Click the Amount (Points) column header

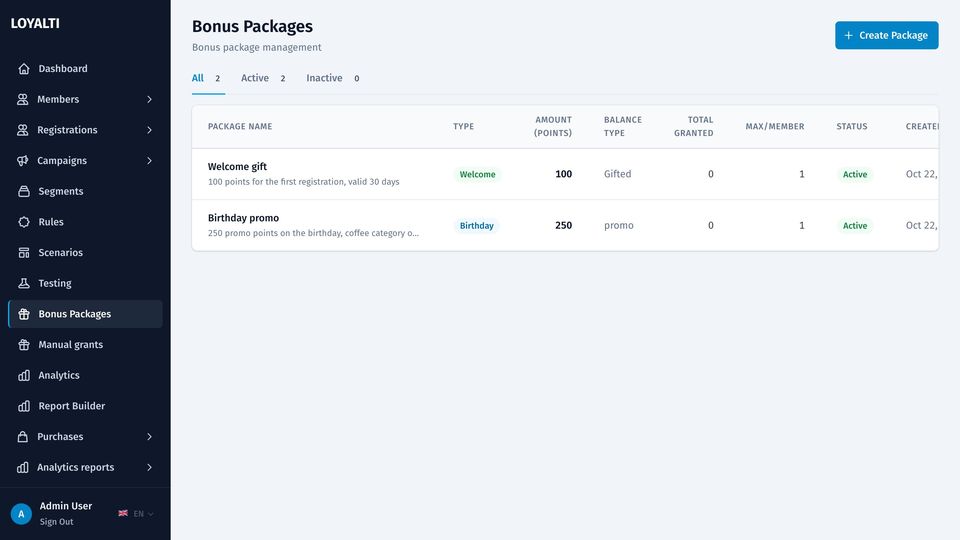tap(553, 127)
